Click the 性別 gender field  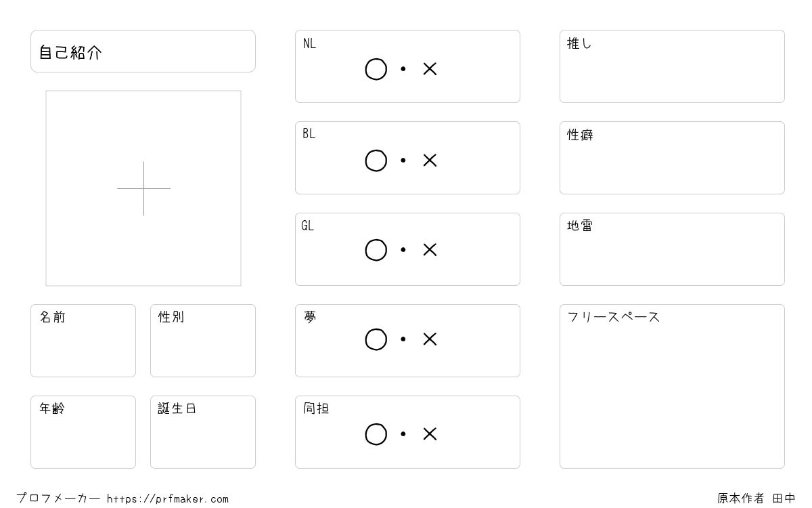(203, 341)
